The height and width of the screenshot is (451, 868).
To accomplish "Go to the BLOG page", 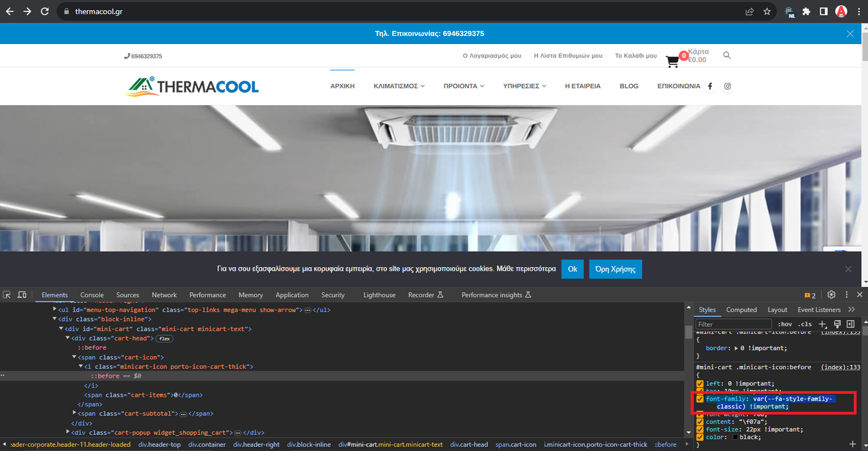I will click(629, 86).
